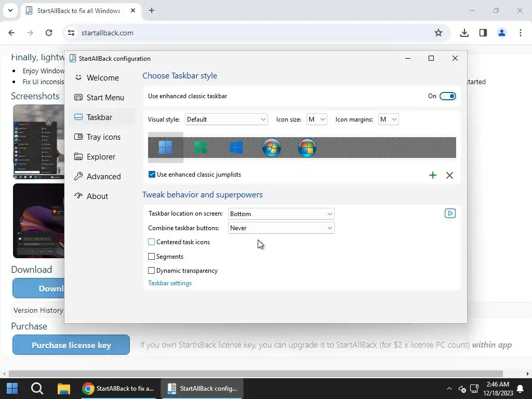Open the About section
This screenshot has width=532, height=399.
tap(102, 196)
